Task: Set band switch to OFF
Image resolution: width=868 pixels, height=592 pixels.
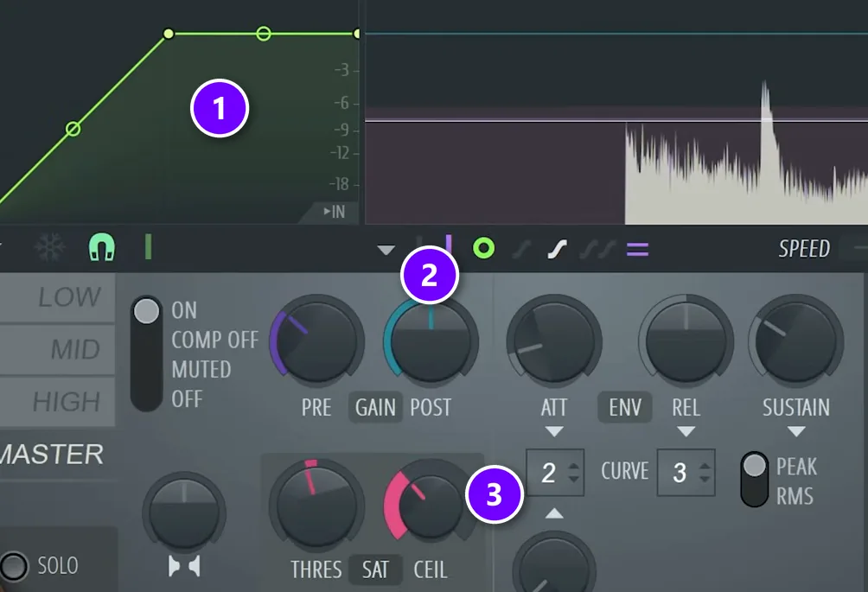Action: tap(187, 398)
